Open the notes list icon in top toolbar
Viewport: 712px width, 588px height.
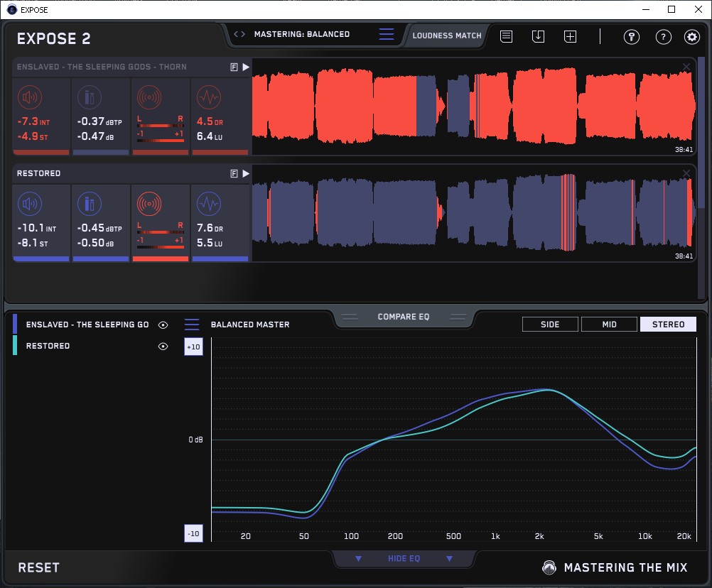507,36
